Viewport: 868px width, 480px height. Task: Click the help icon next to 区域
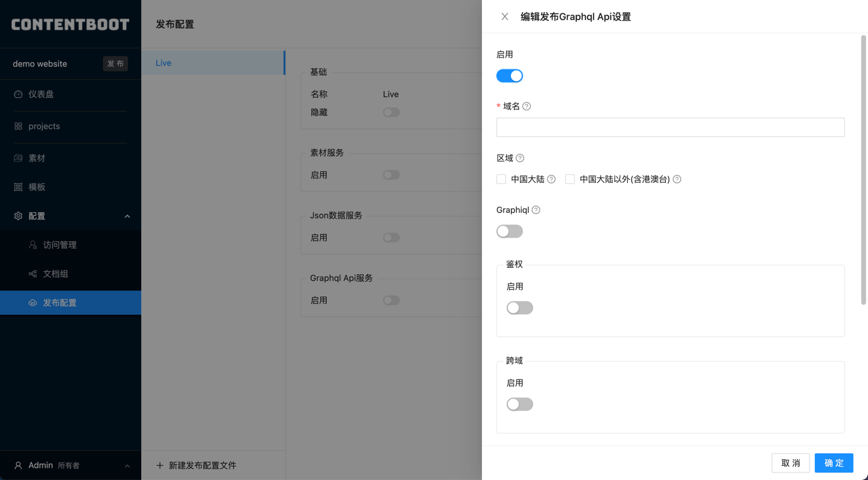pos(520,158)
